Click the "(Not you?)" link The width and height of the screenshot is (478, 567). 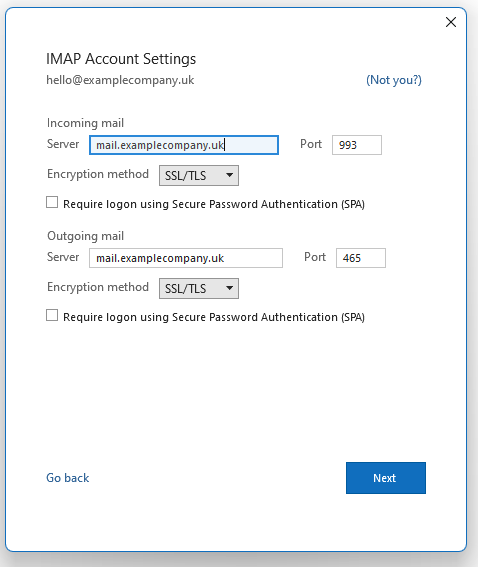pyautogui.click(x=394, y=80)
